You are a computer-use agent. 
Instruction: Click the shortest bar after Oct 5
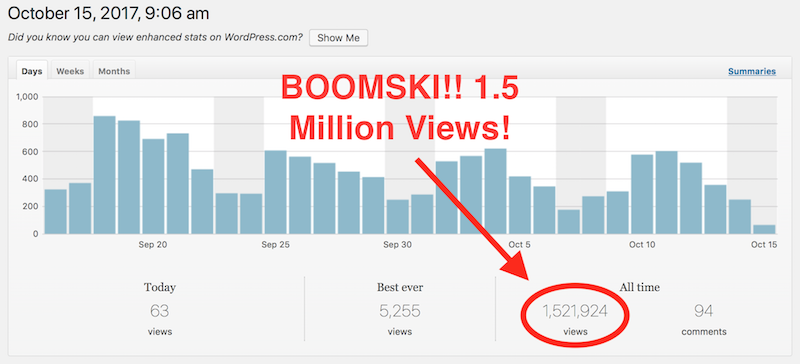point(569,222)
